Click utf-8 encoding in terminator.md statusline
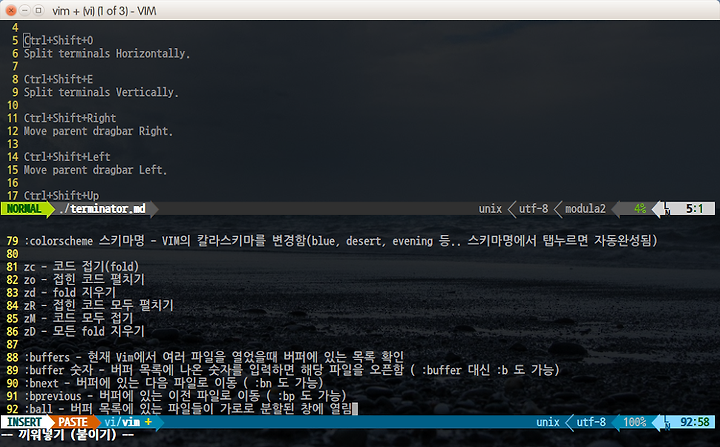 533,209
